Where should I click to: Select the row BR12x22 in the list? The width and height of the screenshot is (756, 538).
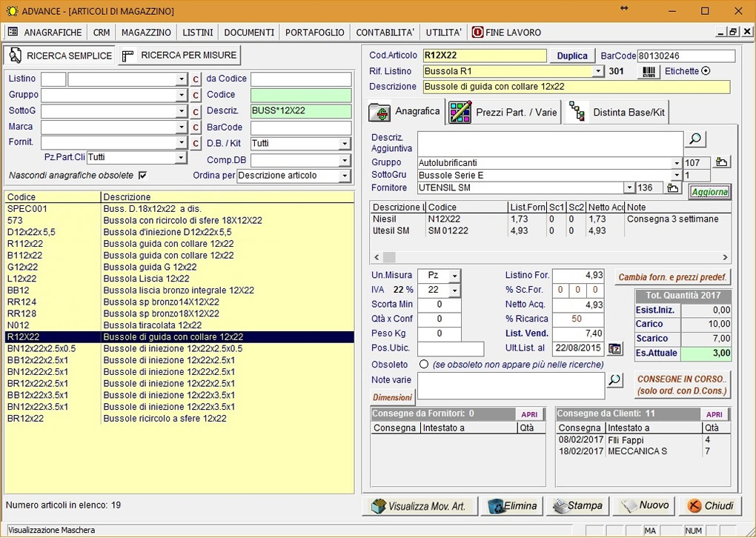point(179,419)
